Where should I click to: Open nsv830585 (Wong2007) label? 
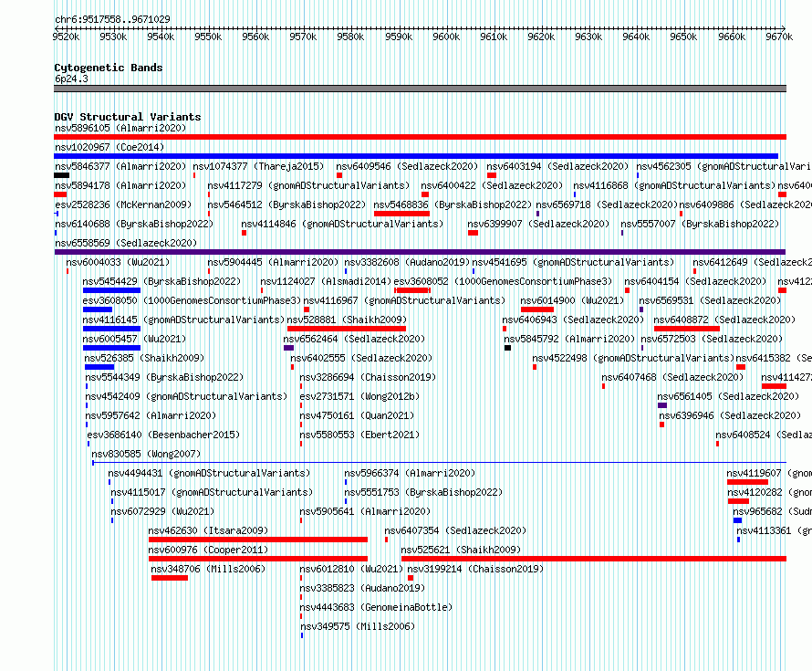click(146, 454)
